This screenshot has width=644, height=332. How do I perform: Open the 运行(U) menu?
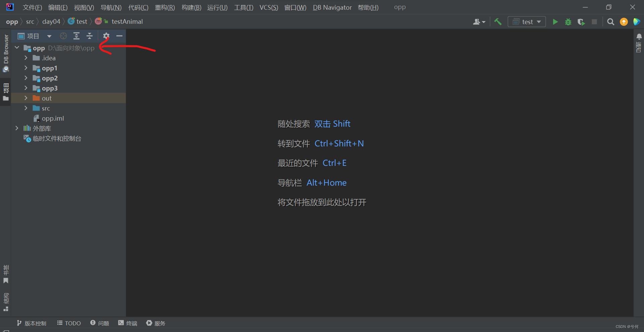point(217,7)
